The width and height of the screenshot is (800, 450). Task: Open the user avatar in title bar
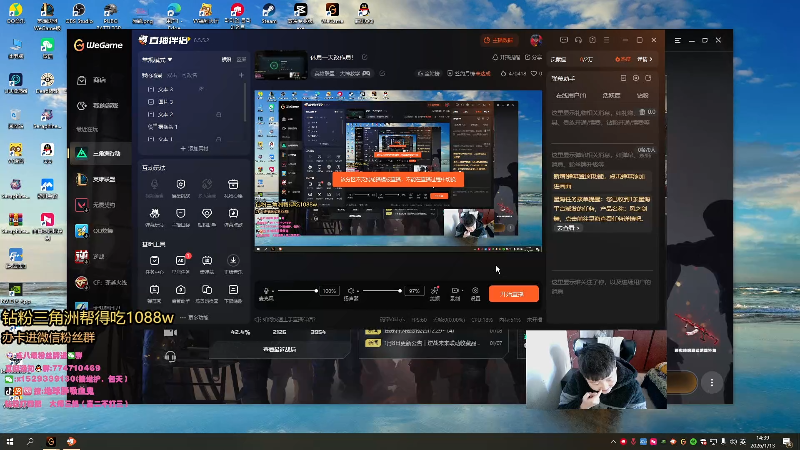pos(536,40)
